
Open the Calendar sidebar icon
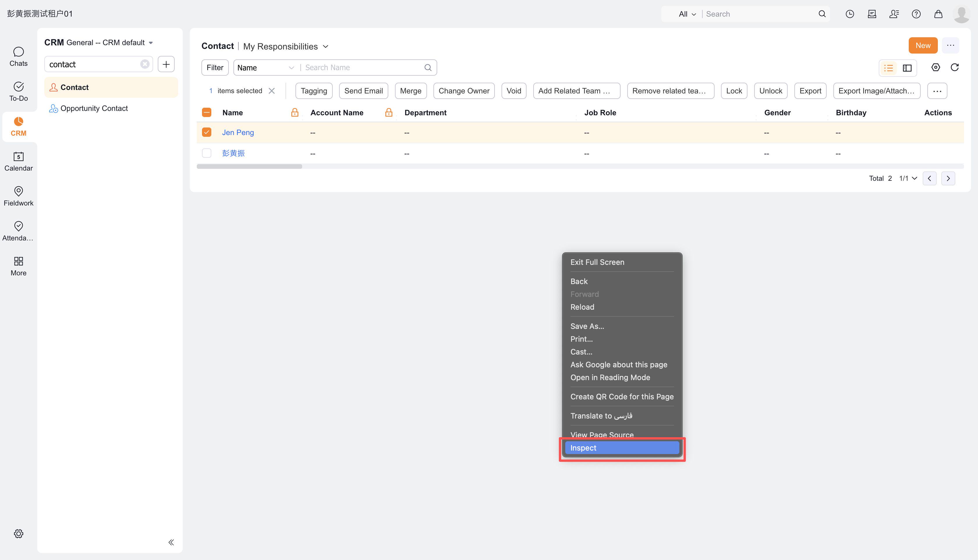(18, 162)
